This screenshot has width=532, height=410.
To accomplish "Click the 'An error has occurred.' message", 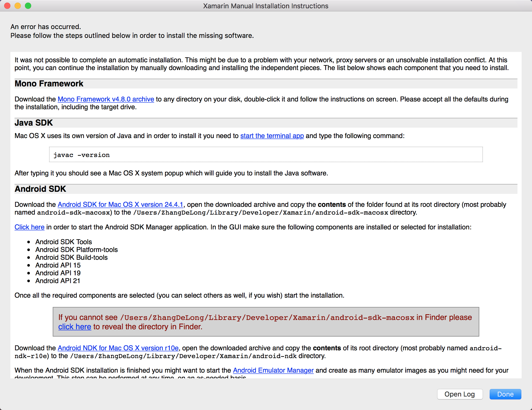I will (x=46, y=27).
